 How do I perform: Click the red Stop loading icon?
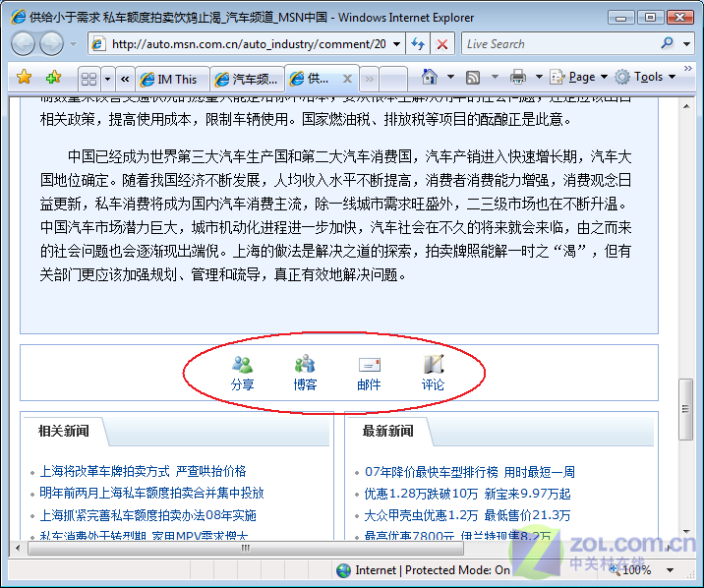[442, 44]
